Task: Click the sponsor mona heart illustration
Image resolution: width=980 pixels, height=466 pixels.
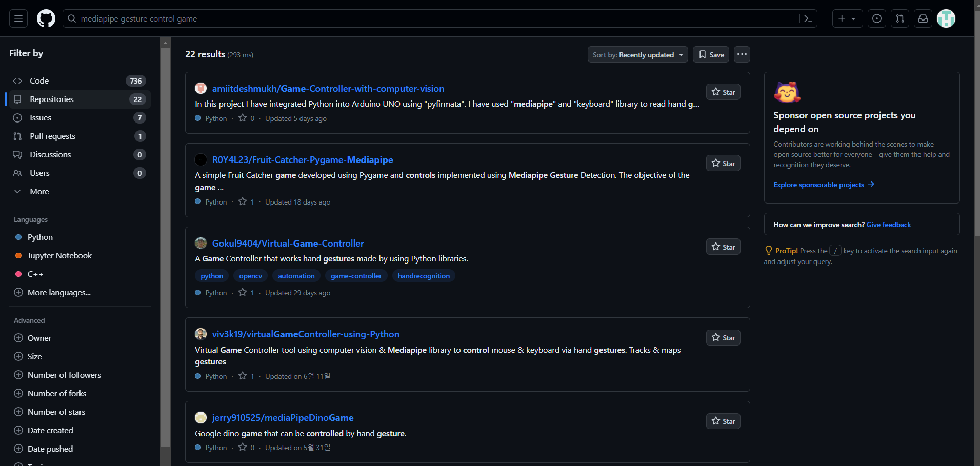Action: (x=787, y=93)
